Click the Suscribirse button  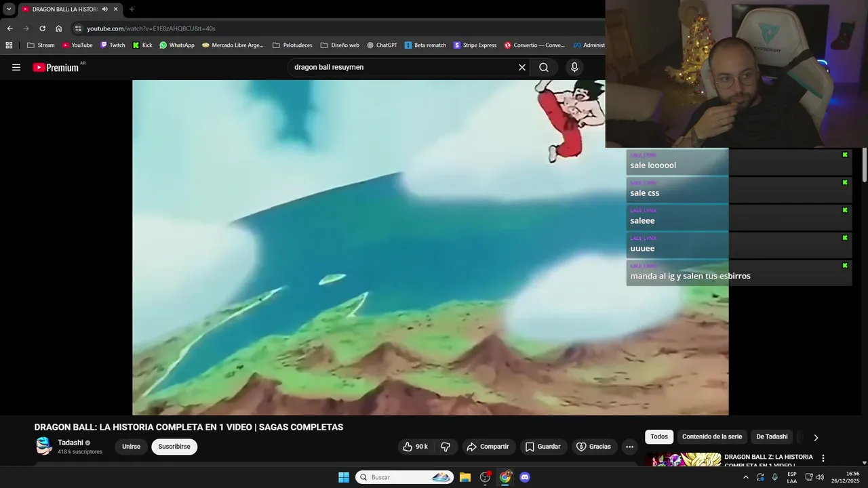pos(174,447)
